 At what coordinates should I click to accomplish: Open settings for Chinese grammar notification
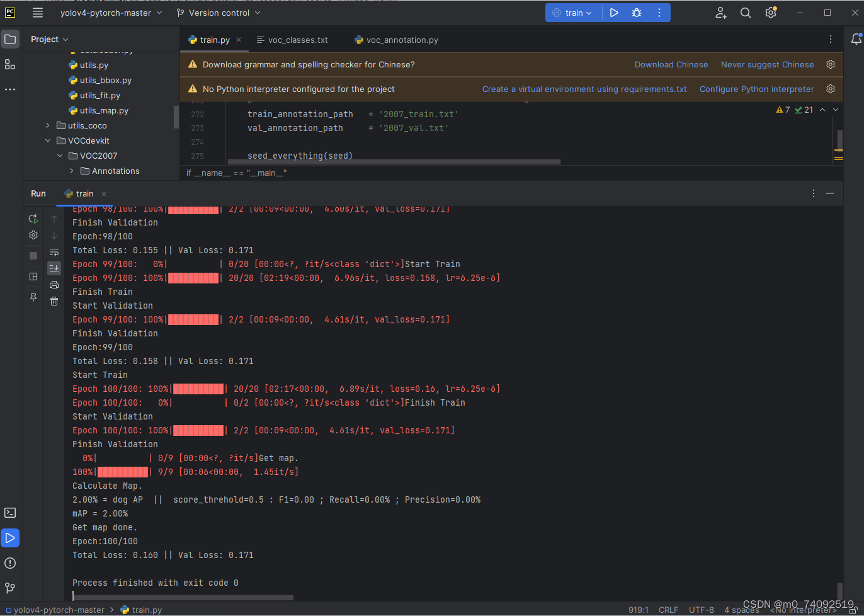point(831,64)
